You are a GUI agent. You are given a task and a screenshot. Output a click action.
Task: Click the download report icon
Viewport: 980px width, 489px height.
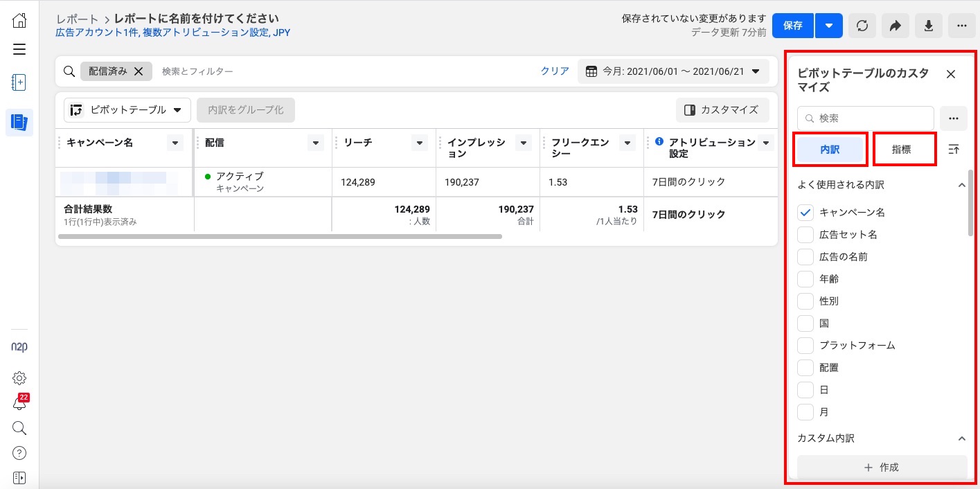point(929,26)
